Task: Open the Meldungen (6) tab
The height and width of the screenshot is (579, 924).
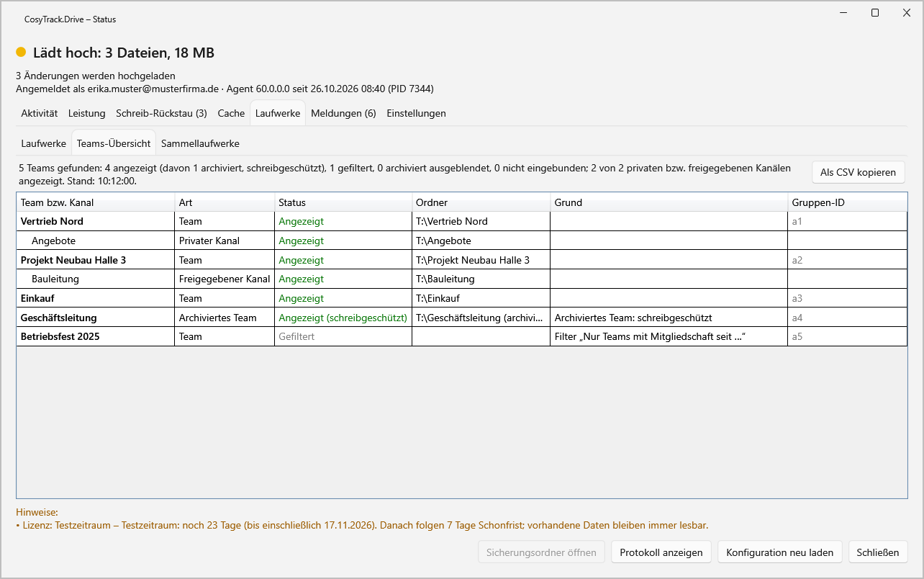Action: click(x=343, y=113)
